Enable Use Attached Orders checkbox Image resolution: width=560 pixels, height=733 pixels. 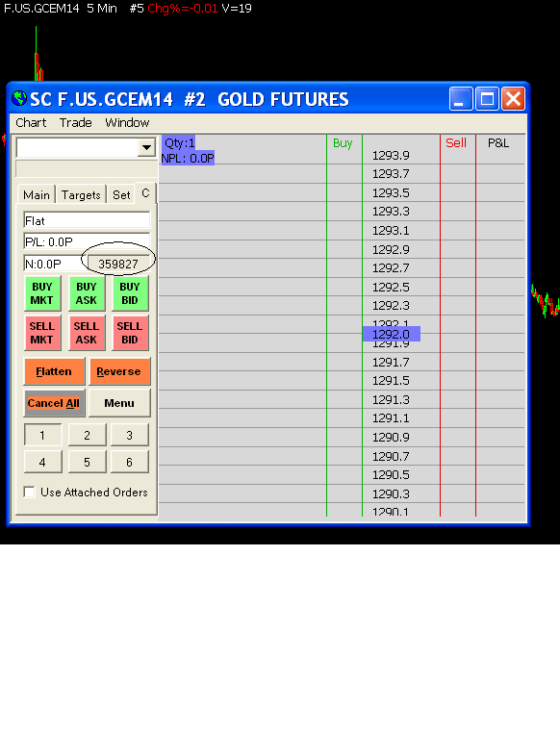click(x=30, y=492)
